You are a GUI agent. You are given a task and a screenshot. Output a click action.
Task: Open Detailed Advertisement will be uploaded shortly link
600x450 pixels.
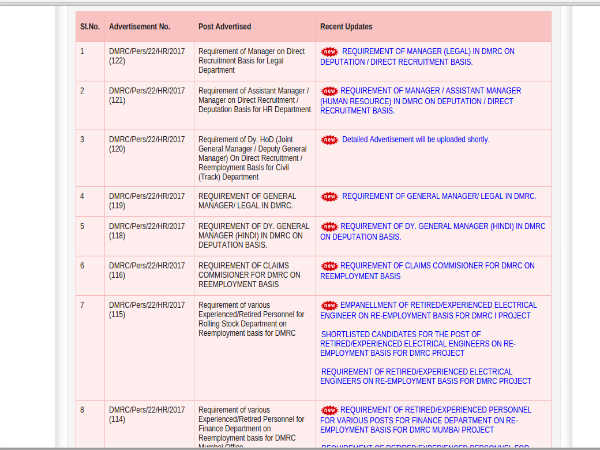(415, 139)
